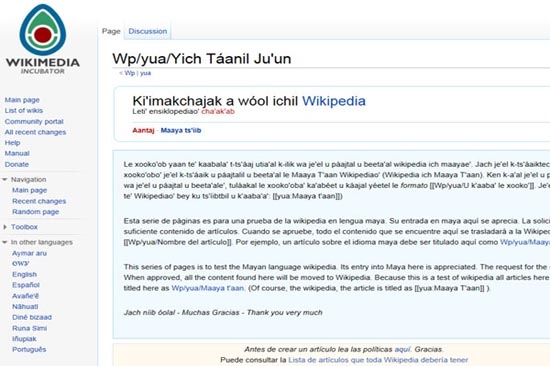Viewport: 550px width, 366px height.
Task: Collapse the Navigation section arrow
Action: (x=5, y=180)
